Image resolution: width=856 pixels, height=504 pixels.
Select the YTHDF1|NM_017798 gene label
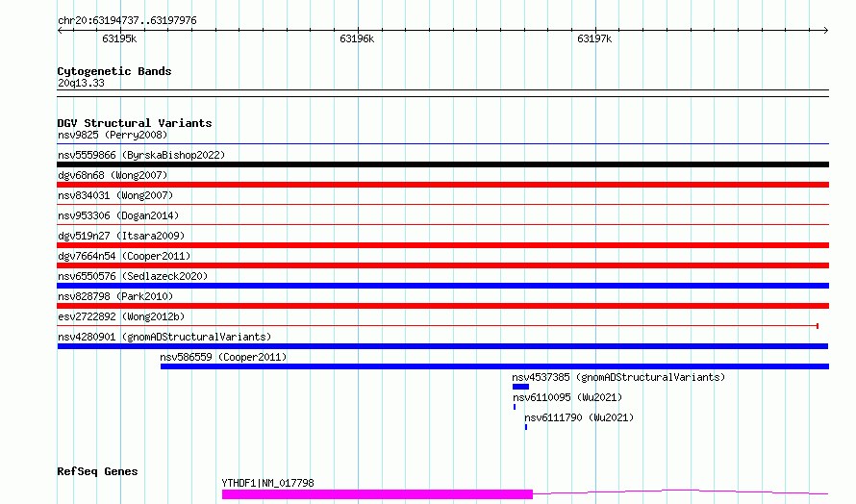[x=267, y=483]
